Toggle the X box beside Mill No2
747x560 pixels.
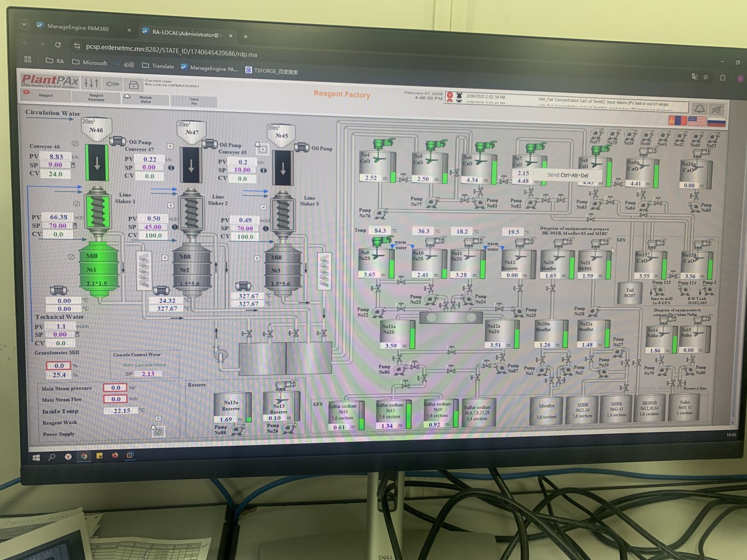(x=165, y=257)
